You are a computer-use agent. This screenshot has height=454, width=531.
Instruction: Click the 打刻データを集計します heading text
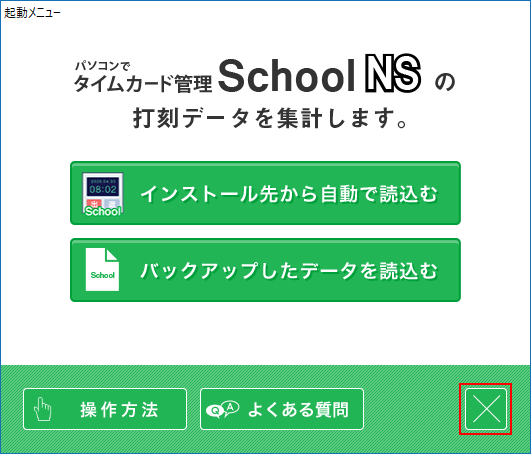(x=270, y=118)
